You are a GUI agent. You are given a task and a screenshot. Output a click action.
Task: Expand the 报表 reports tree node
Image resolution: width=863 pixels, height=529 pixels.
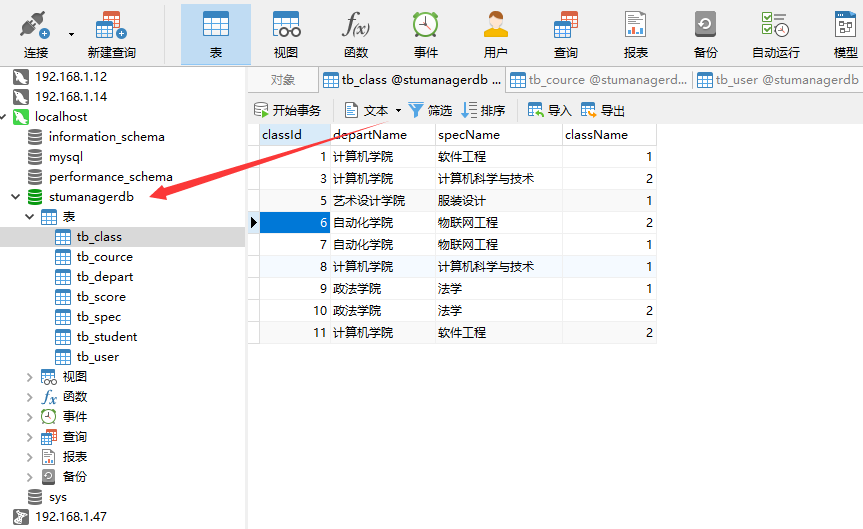click(x=30, y=457)
